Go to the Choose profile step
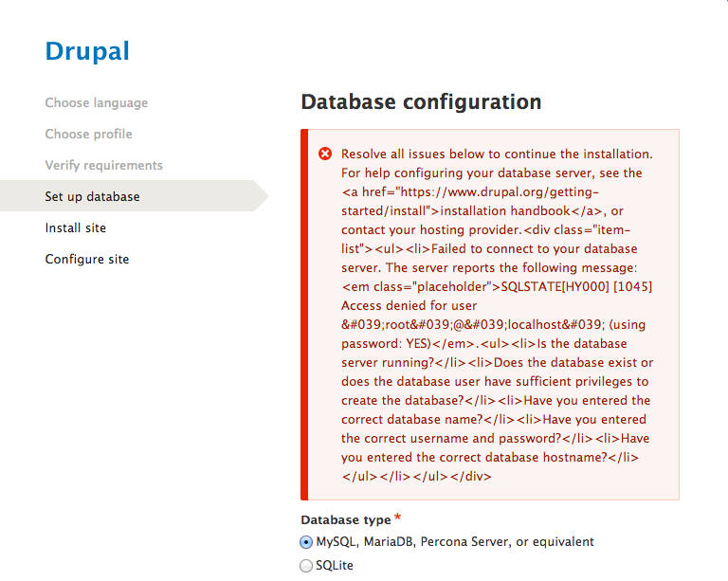This screenshot has width=728, height=581. point(89,134)
